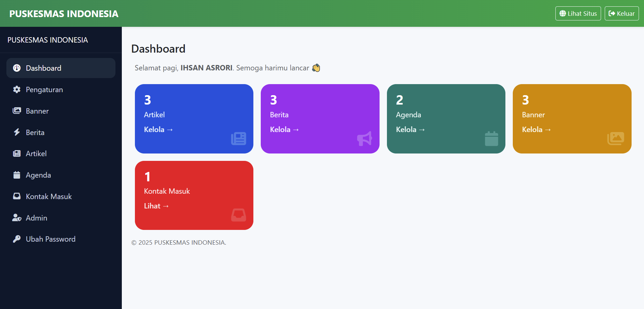Click the lightning bolt icon for Berita

17,132
